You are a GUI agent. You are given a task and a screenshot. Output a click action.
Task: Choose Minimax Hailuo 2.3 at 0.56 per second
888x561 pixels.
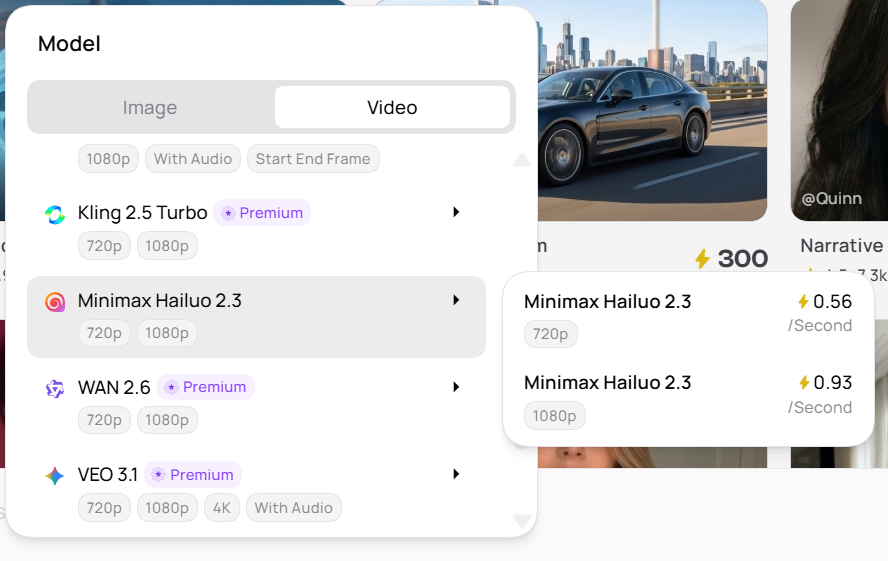point(688,318)
